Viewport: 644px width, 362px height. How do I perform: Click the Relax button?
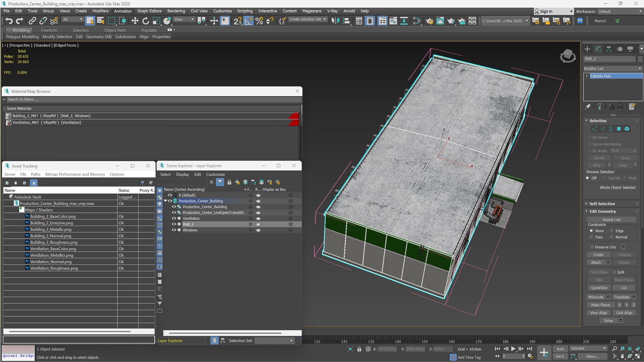[x=608, y=321]
